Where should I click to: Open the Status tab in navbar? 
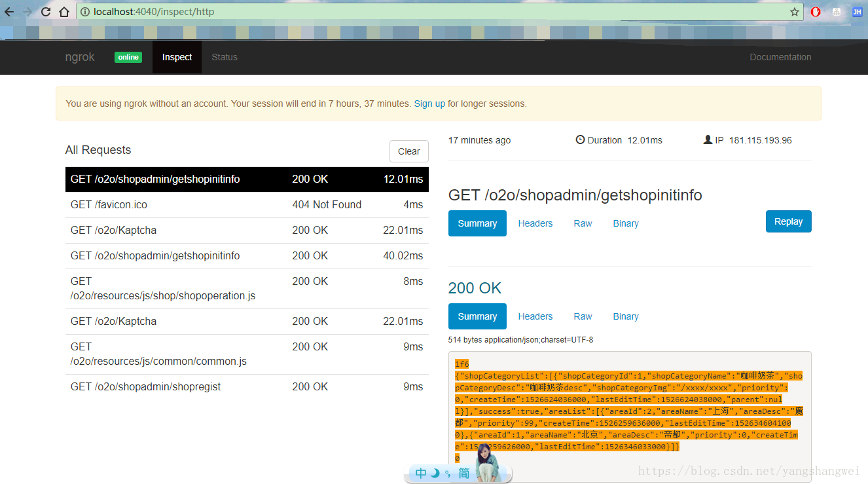coord(224,57)
